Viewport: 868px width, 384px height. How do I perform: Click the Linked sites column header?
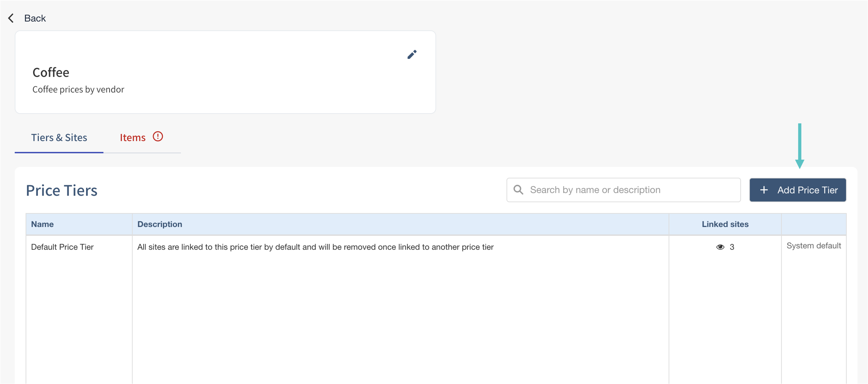click(x=725, y=224)
